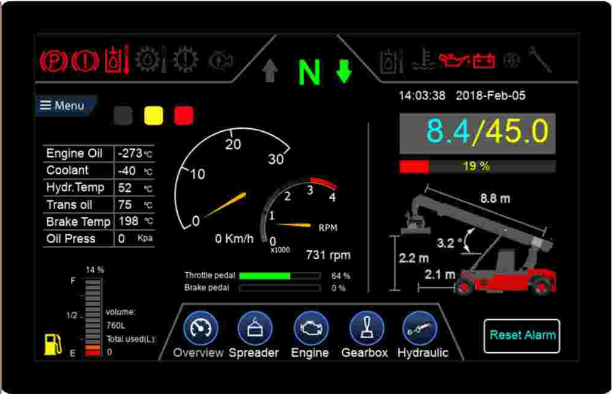Click the coolant temperature indicator icon
612x394 pixels.
423,60
